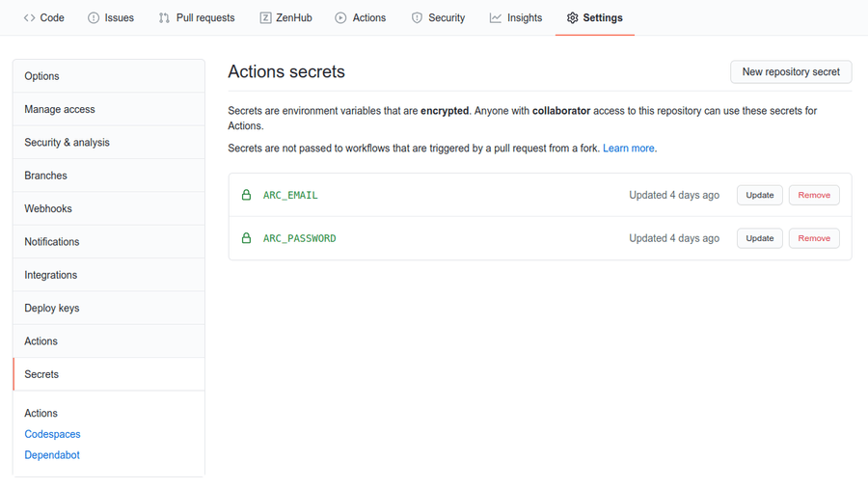Screen dimensions: 868x488
Task: Open Codespaces secrets link
Action: coord(53,434)
